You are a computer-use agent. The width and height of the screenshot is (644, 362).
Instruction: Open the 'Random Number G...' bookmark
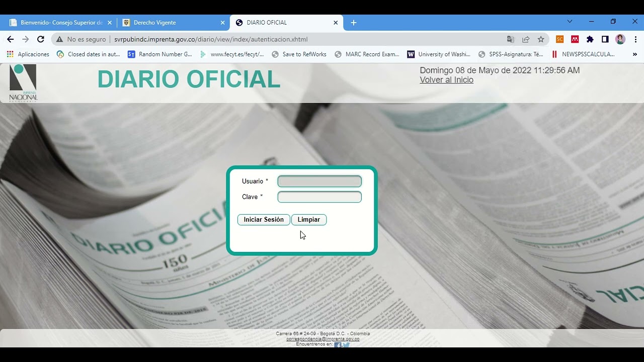160,54
